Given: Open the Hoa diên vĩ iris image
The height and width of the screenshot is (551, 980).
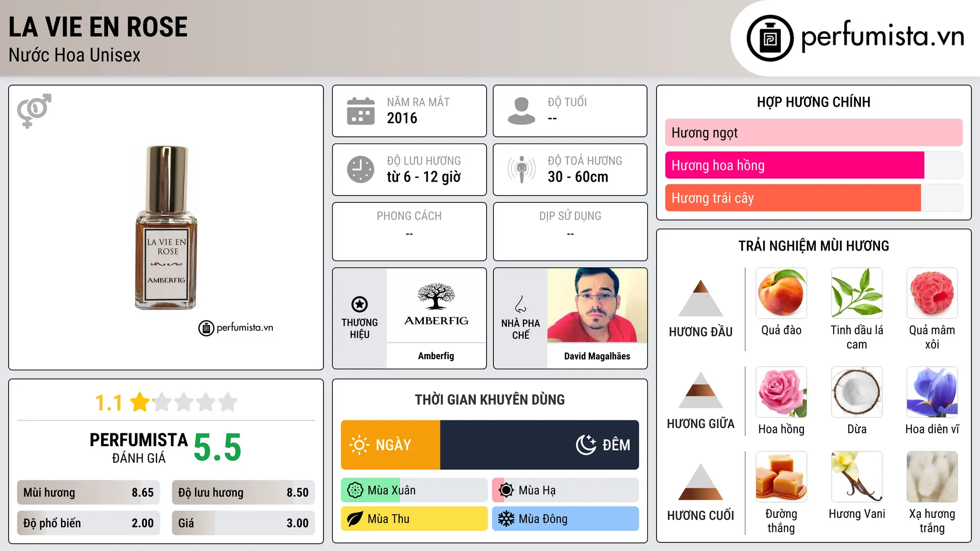Looking at the screenshot, I should coord(932,392).
